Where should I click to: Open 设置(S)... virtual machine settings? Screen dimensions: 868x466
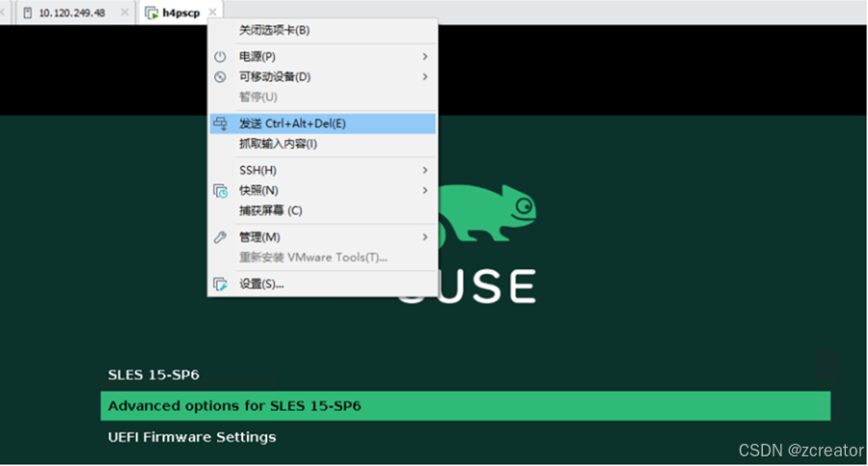(323, 285)
